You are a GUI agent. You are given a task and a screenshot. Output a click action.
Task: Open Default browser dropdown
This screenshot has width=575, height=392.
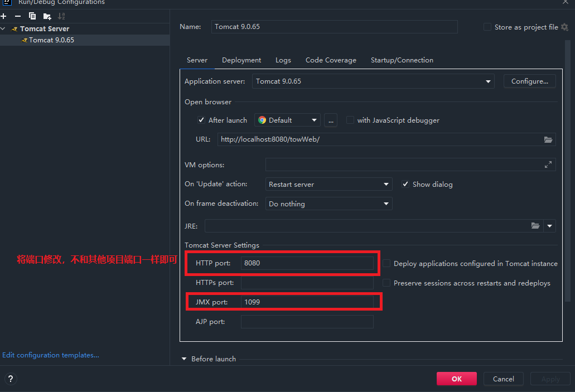[287, 120]
